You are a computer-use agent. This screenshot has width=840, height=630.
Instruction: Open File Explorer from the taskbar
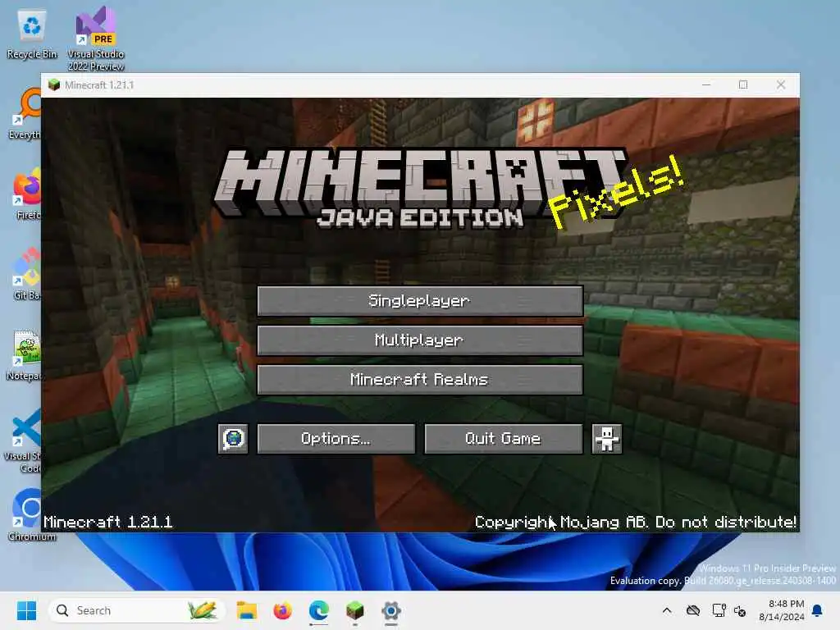(247, 610)
